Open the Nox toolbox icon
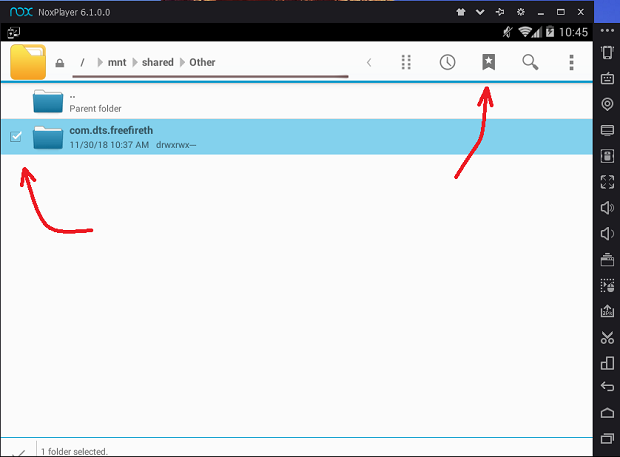This screenshot has height=457, width=620. click(607, 259)
